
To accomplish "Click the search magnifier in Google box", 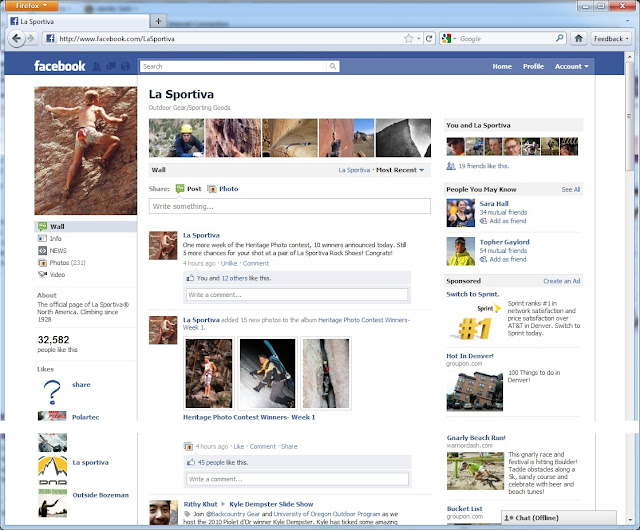I will click(x=560, y=38).
